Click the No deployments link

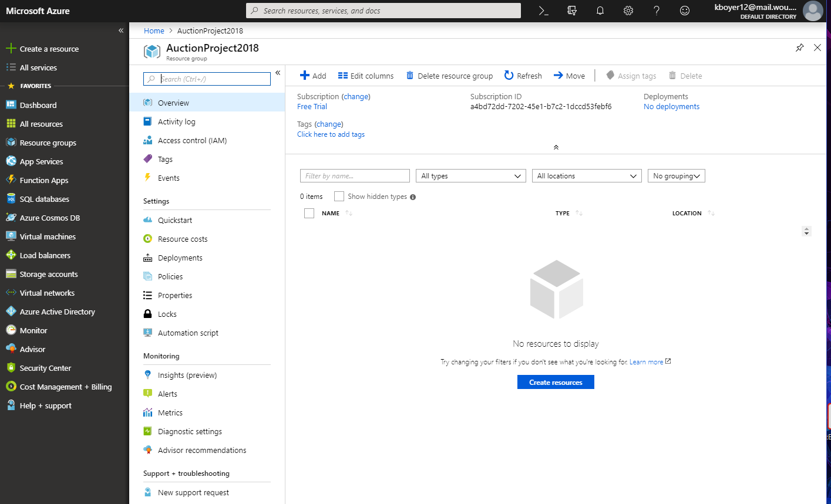[x=671, y=106]
